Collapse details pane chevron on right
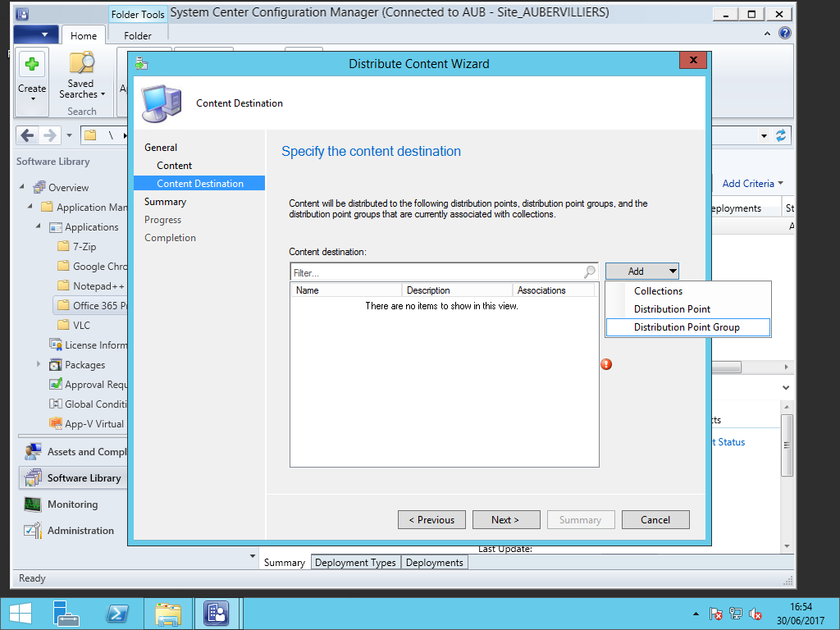Viewport: 840px width, 630px height. [x=785, y=387]
